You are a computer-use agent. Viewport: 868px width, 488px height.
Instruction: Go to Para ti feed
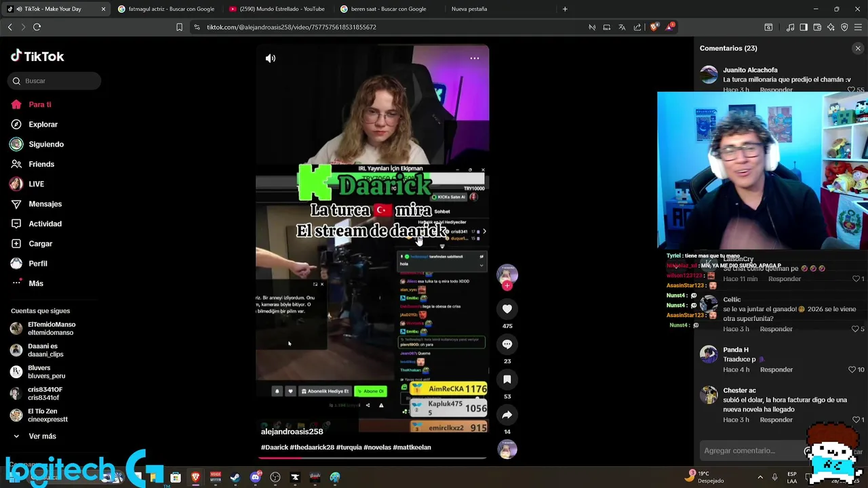[x=40, y=104]
